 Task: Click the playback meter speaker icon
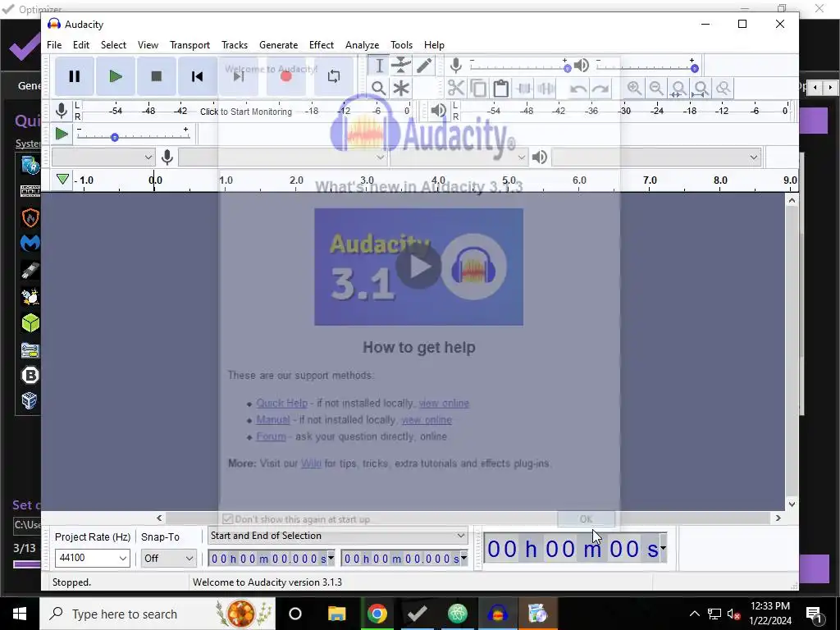[x=439, y=111]
